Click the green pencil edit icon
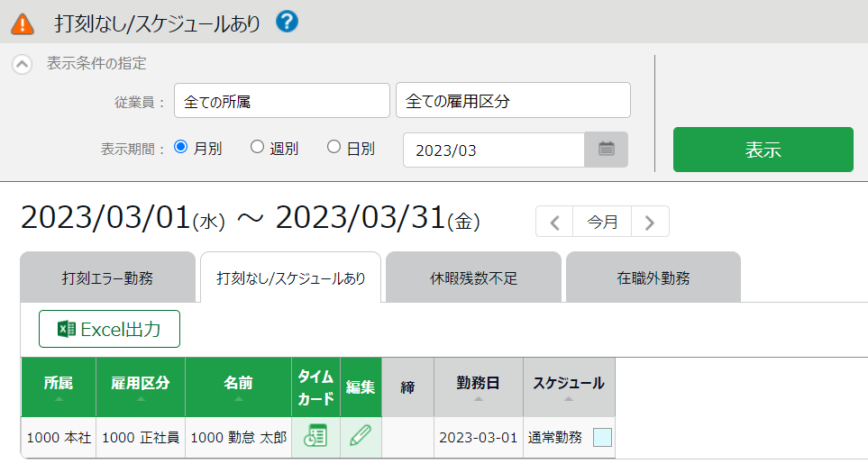 point(361,437)
